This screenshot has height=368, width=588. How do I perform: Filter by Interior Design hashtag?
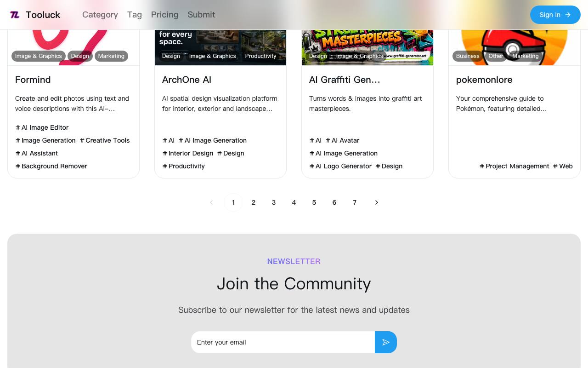(x=187, y=153)
